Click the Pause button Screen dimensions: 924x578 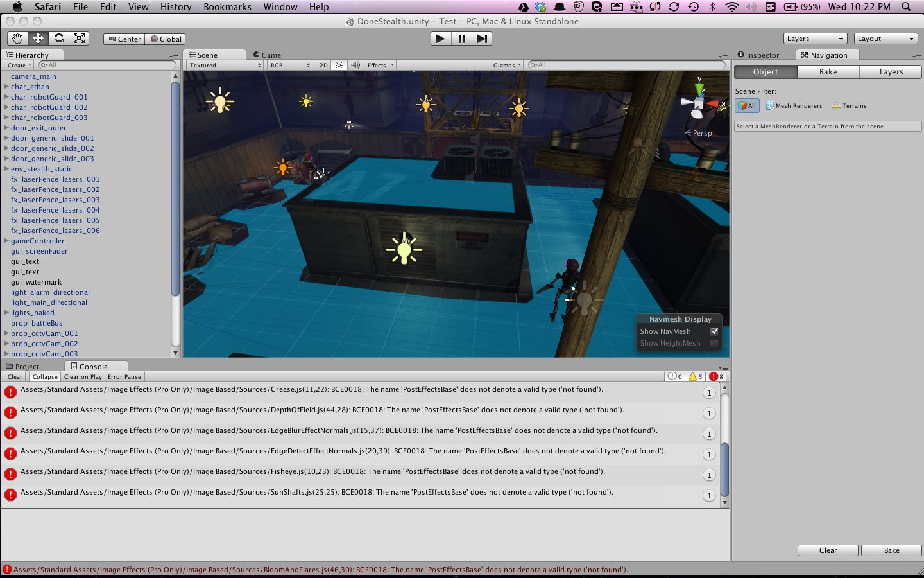[461, 39]
